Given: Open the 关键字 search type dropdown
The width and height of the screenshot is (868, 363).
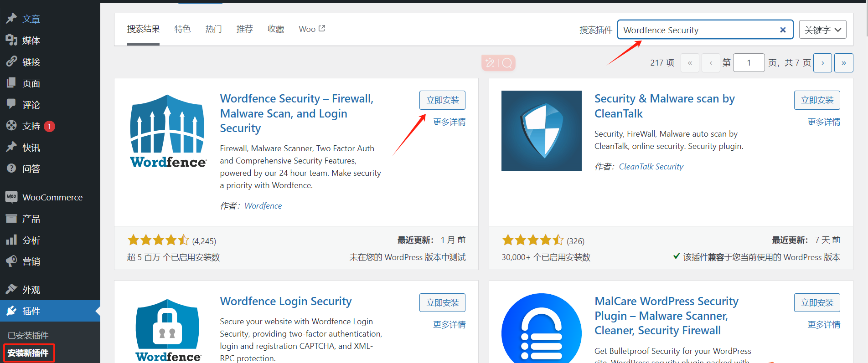Looking at the screenshot, I should point(822,29).
